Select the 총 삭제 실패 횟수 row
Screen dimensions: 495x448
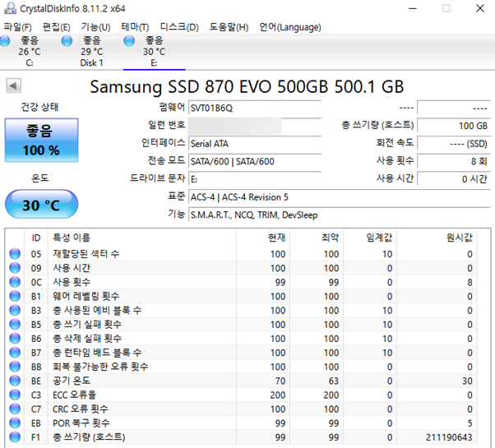coord(242,338)
